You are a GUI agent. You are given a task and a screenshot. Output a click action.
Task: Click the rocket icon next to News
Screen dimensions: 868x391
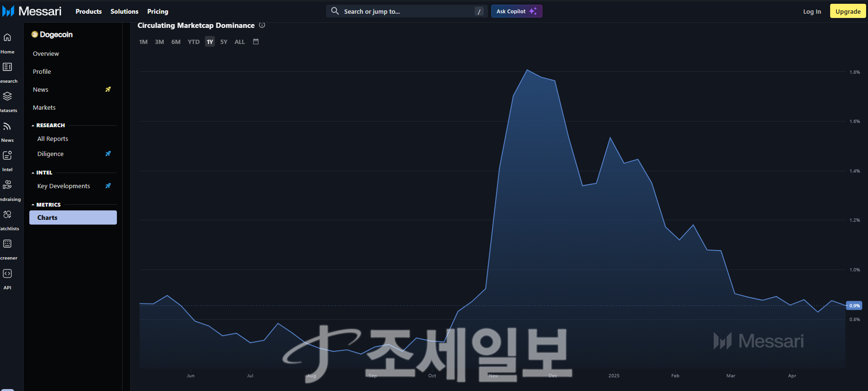(108, 89)
